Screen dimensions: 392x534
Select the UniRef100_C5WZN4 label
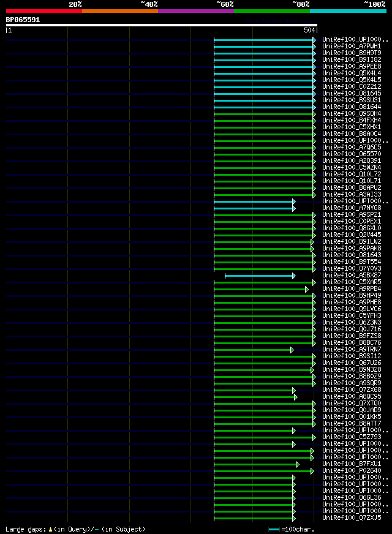352,168
